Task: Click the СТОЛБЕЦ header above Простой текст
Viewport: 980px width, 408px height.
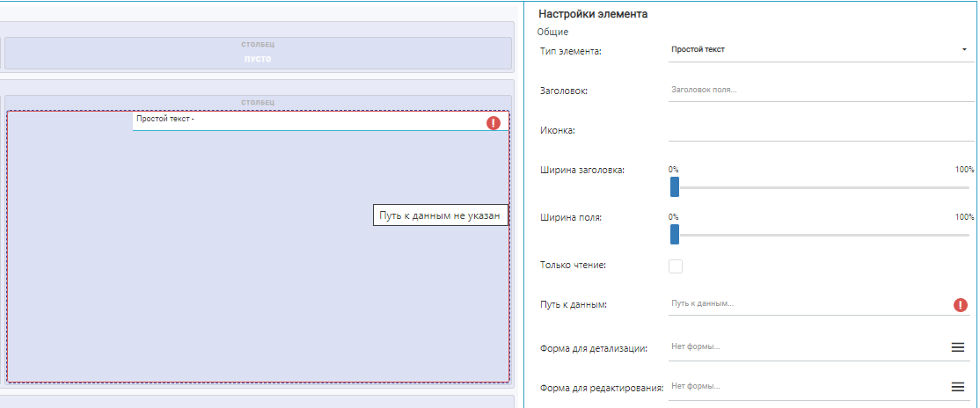Action: pos(257,103)
